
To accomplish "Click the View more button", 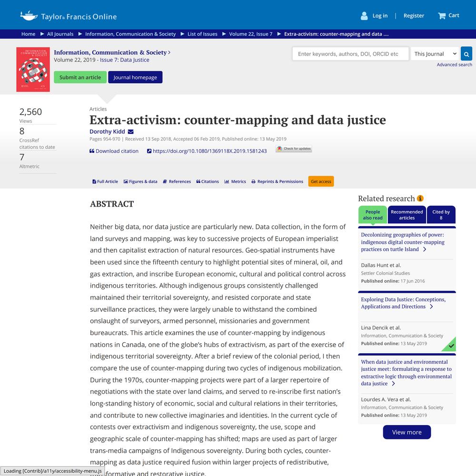I will (x=407, y=432).
